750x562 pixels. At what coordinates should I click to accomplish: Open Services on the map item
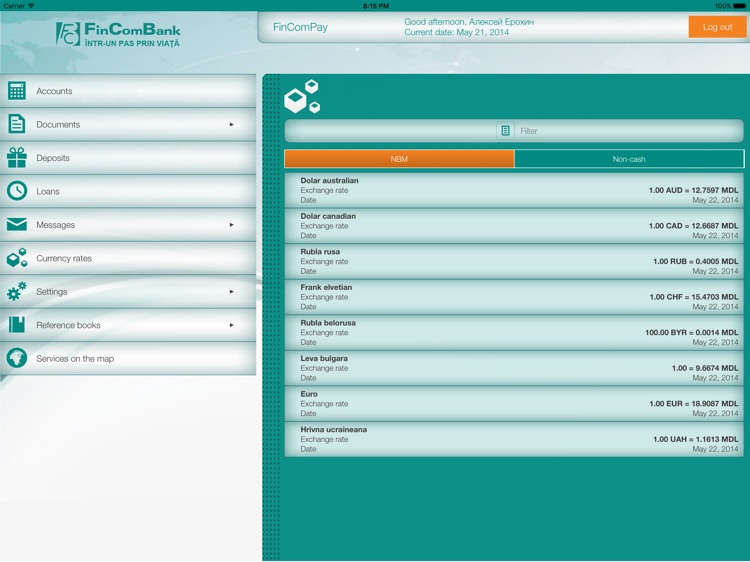point(128,359)
